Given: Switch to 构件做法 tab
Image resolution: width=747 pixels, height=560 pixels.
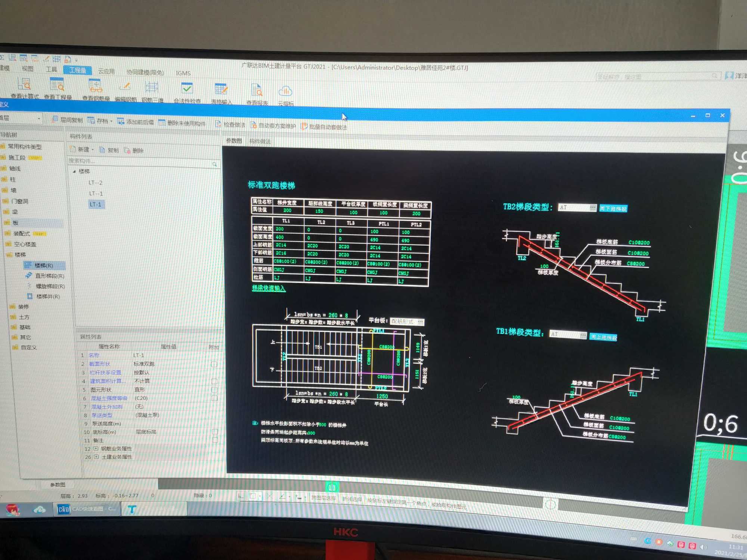Looking at the screenshot, I should click(x=260, y=141).
